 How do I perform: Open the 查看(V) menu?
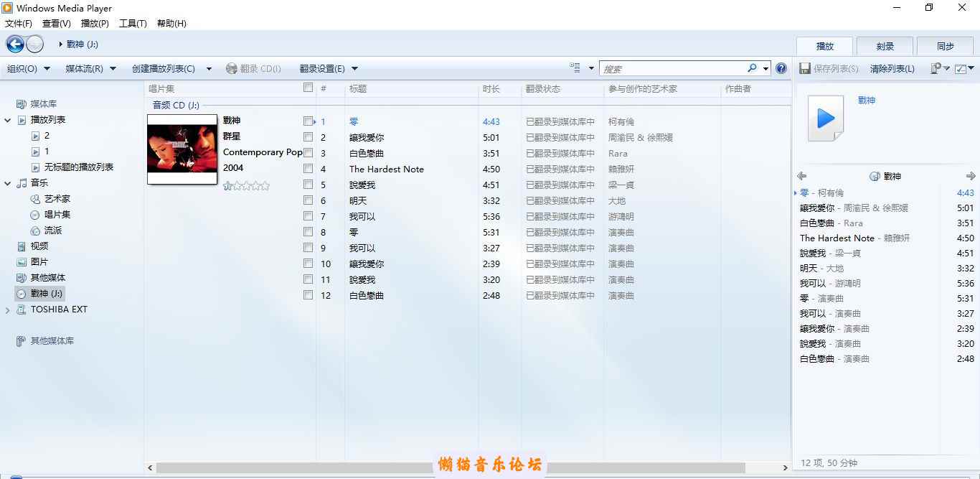(57, 24)
